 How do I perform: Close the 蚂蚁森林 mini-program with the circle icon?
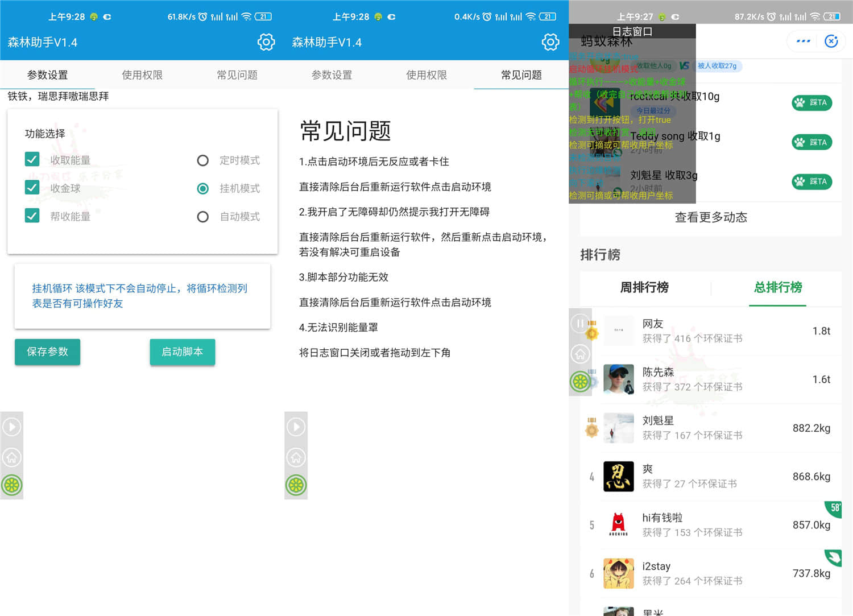831,41
